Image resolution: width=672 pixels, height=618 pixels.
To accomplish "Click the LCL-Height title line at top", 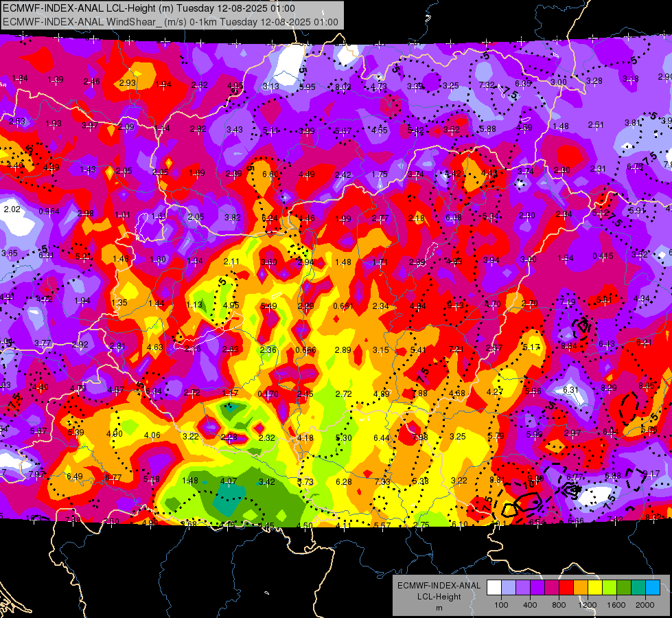I will (x=149, y=8).
